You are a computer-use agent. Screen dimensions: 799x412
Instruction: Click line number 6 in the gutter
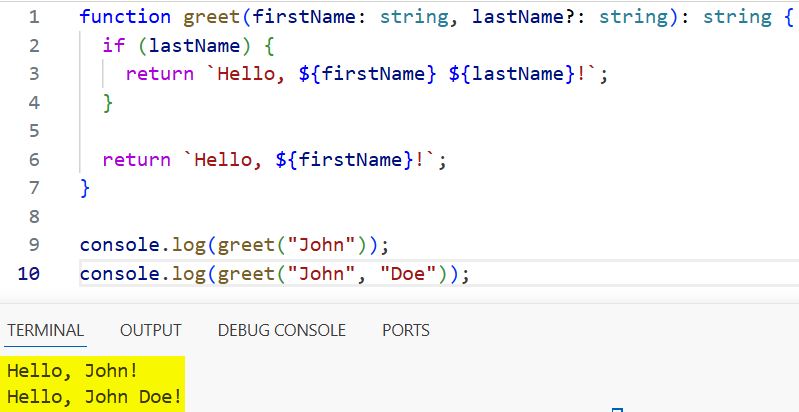pos(34,160)
